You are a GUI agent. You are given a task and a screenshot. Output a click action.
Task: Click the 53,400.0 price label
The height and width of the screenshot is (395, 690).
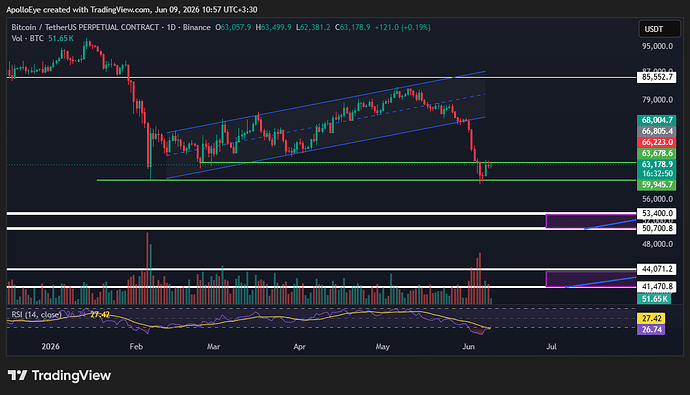click(x=657, y=213)
